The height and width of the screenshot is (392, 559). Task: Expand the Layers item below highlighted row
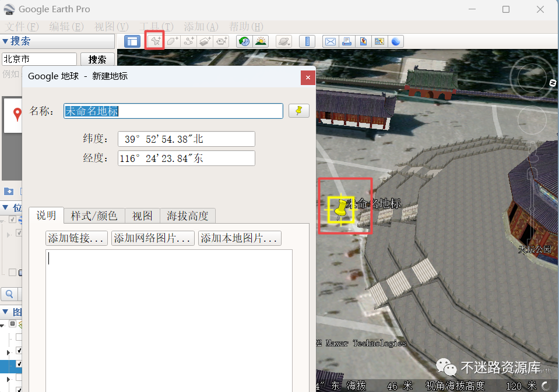9,379
